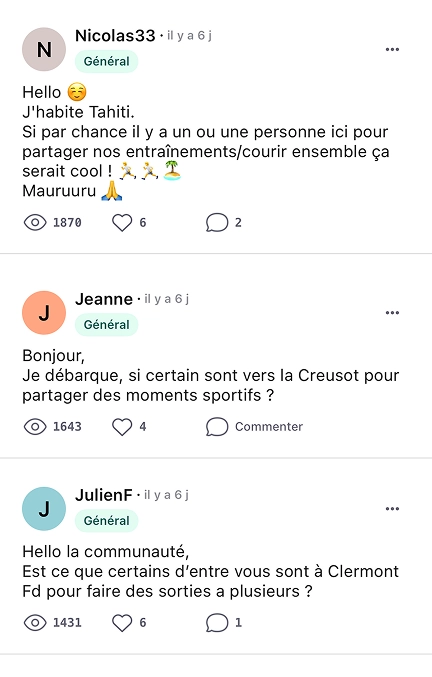432x677 pixels.
Task: Like Jeanne's post with the heart icon
Action: point(122,427)
